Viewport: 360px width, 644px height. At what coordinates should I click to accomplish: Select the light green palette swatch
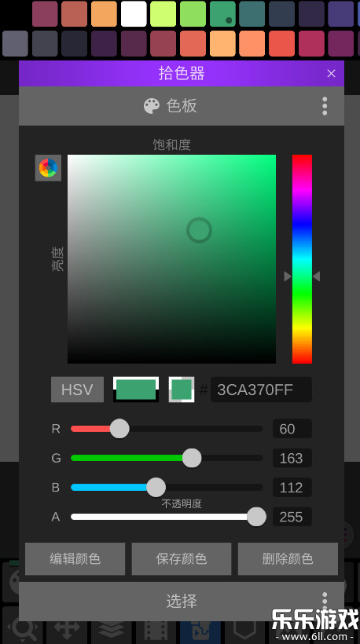coord(193,13)
